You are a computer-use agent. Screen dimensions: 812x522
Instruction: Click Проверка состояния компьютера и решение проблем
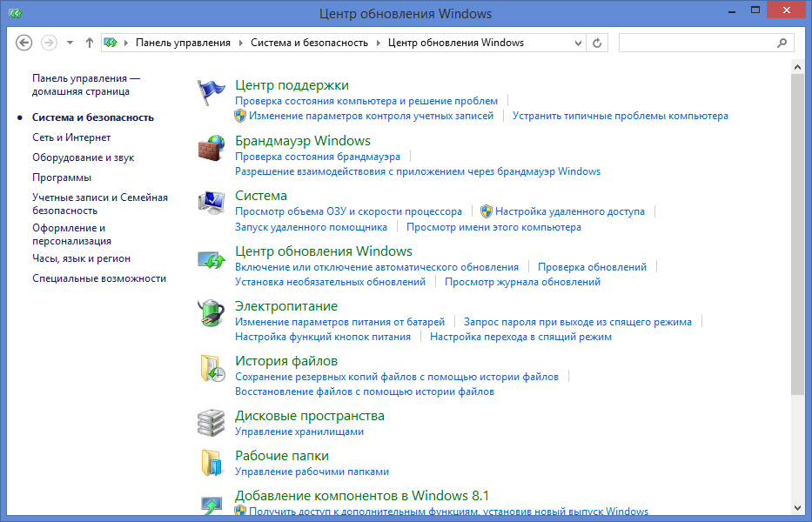pyautogui.click(x=366, y=100)
